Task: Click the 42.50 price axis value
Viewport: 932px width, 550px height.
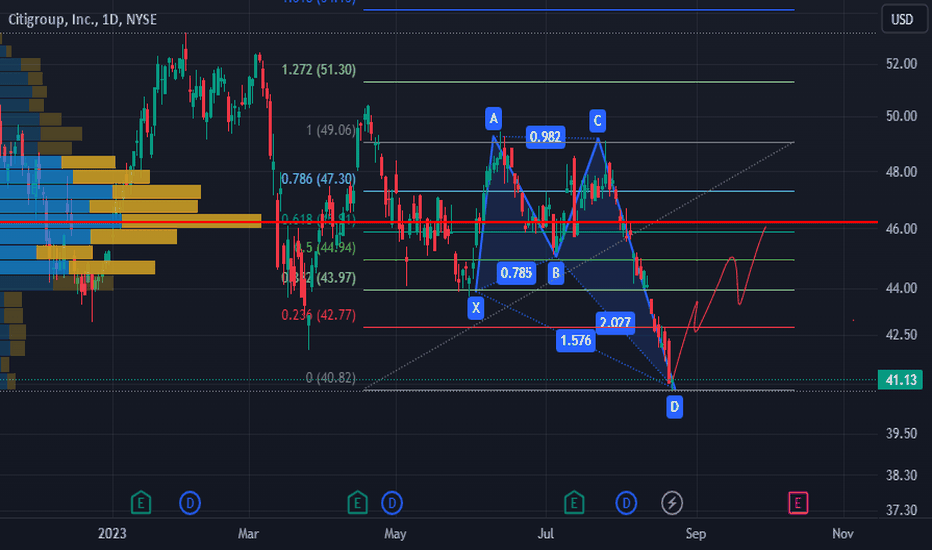Action: (x=901, y=335)
